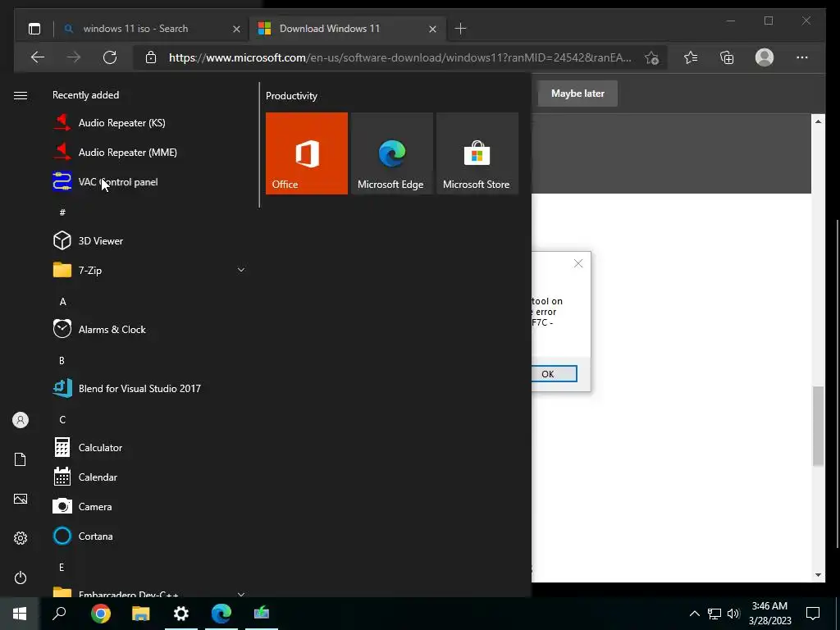Launch Blend for Visual Studio 2017
The width and height of the screenshot is (840, 630).
click(149, 388)
